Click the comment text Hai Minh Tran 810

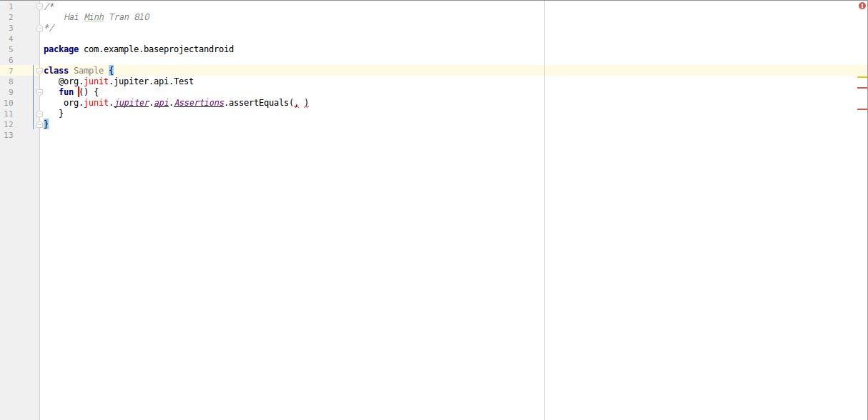click(x=107, y=17)
